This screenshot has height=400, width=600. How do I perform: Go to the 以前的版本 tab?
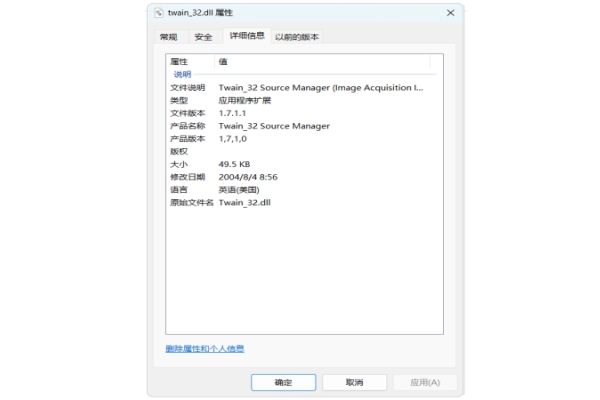[297, 37]
